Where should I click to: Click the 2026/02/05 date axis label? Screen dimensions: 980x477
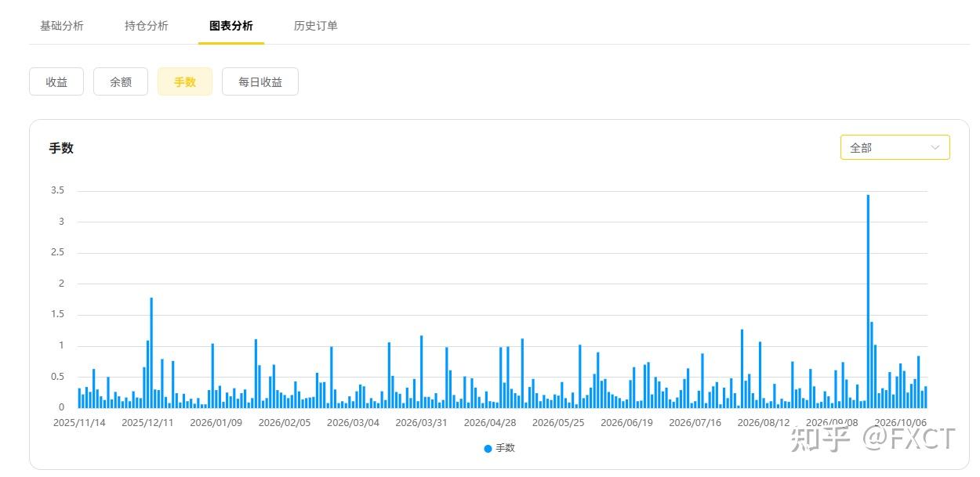coord(285,423)
